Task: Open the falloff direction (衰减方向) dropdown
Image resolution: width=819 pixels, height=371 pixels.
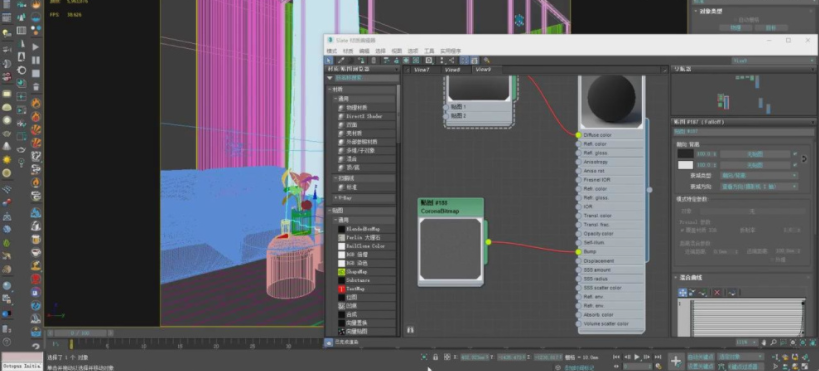Action: (x=759, y=187)
